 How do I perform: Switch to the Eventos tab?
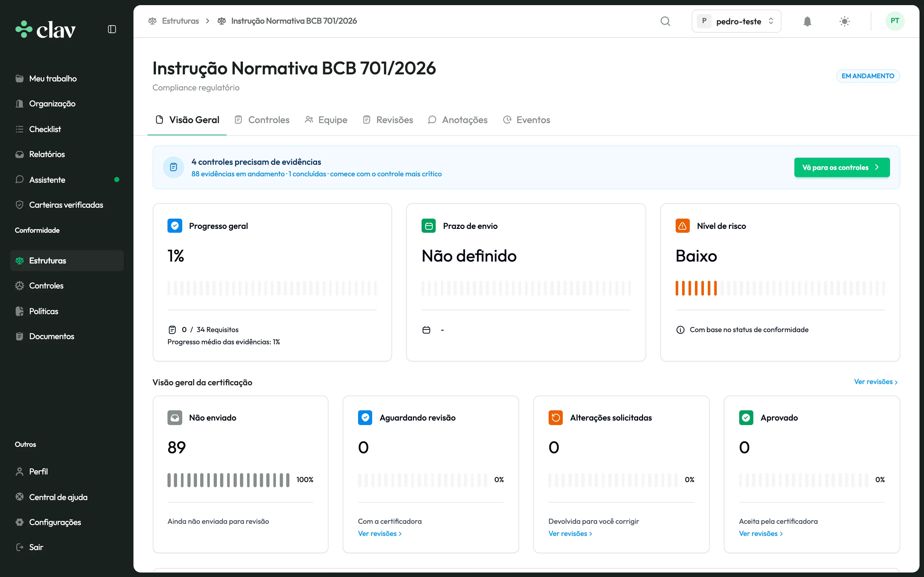[526, 120]
